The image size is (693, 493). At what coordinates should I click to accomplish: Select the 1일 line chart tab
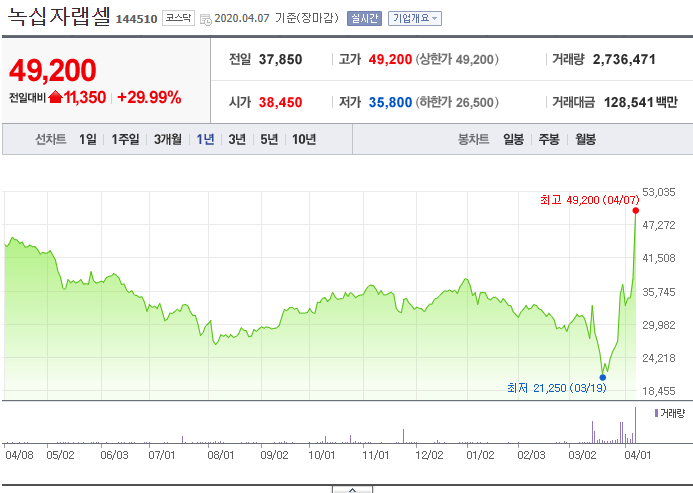88,140
